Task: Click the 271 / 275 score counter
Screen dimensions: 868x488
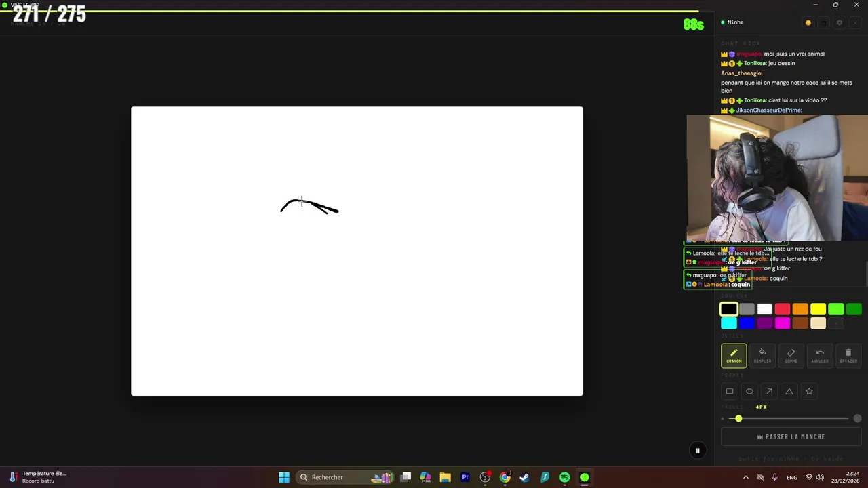Action: pos(50,14)
